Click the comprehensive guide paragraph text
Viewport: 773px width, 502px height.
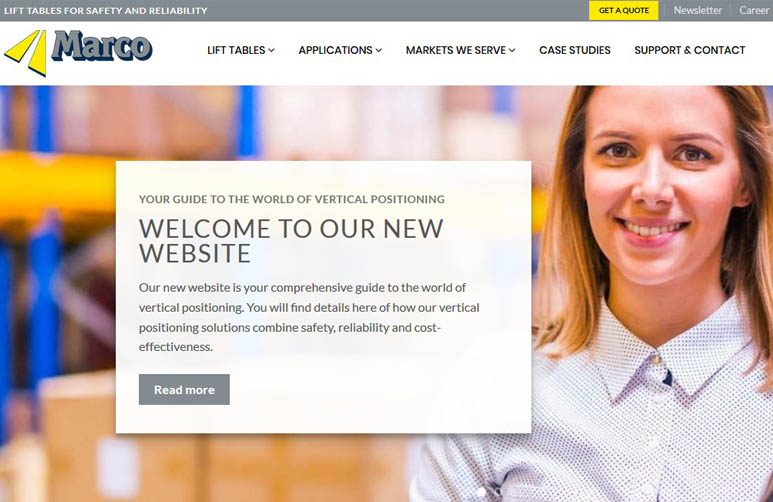click(x=309, y=317)
